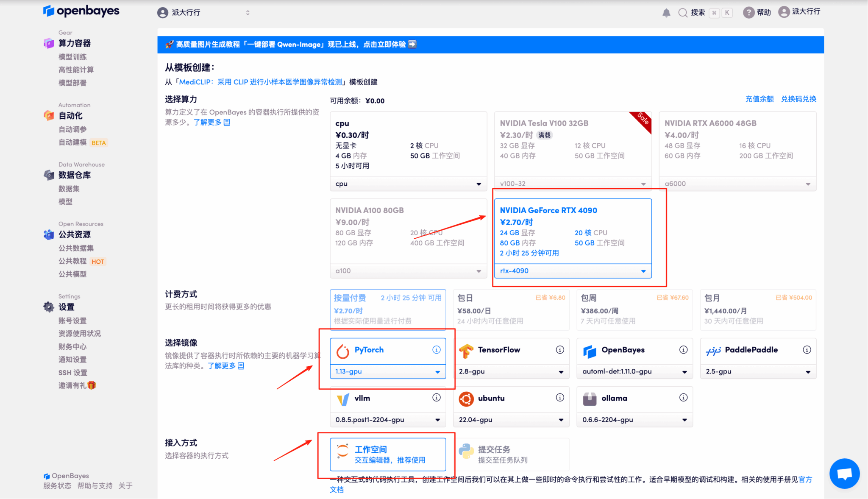
Task: Expand the workspace switcher next to 派大行行
Action: (248, 12)
